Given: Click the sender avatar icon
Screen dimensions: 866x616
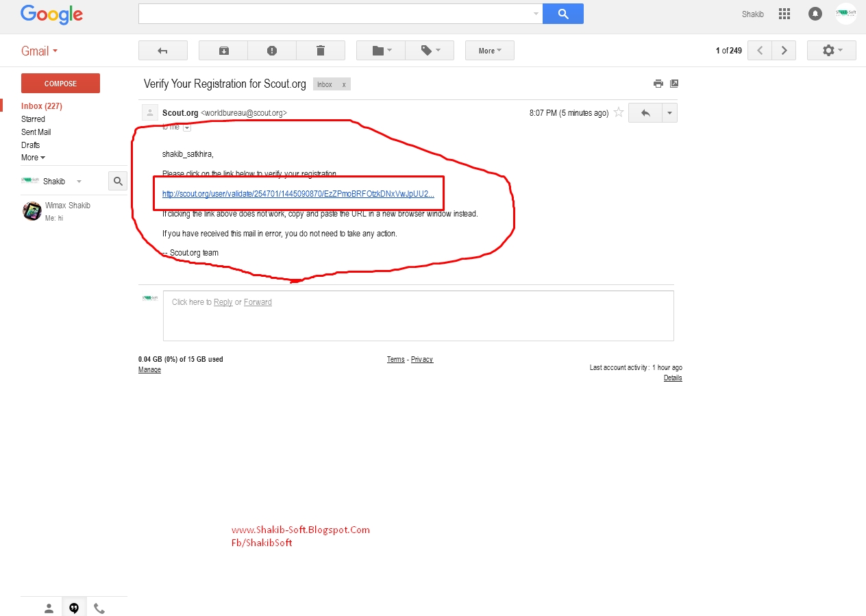Looking at the screenshot, I should click(x=149, y=113).
